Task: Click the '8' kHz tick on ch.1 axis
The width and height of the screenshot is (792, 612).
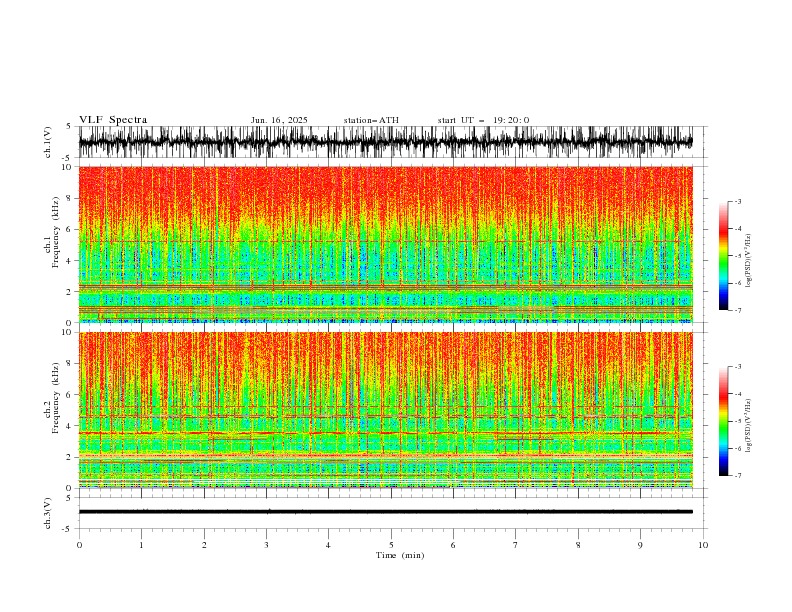Action: coord(70,198)
